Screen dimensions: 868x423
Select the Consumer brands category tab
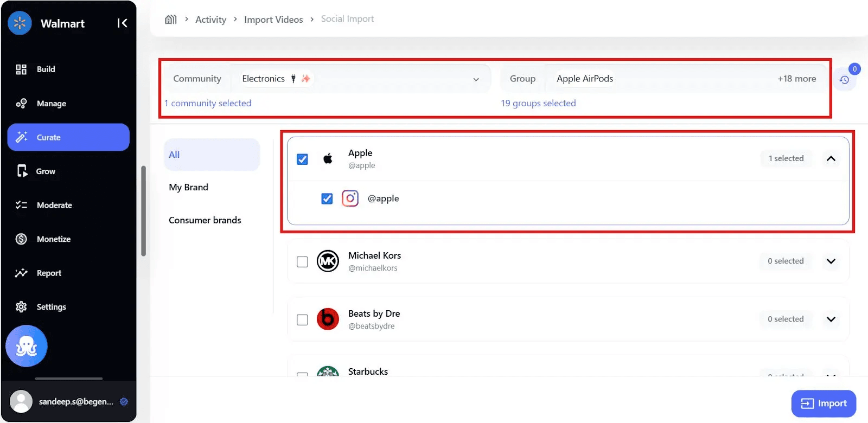212,220
